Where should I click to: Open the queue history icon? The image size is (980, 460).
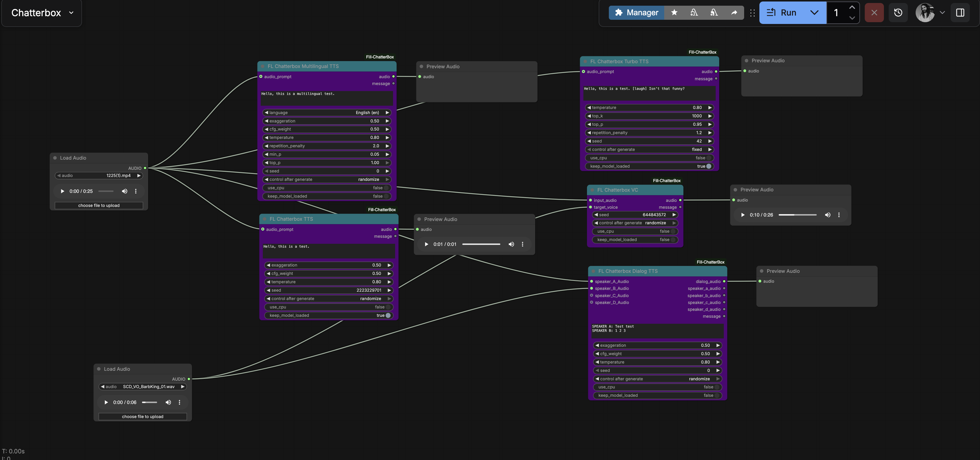click(x=898, y=13)
